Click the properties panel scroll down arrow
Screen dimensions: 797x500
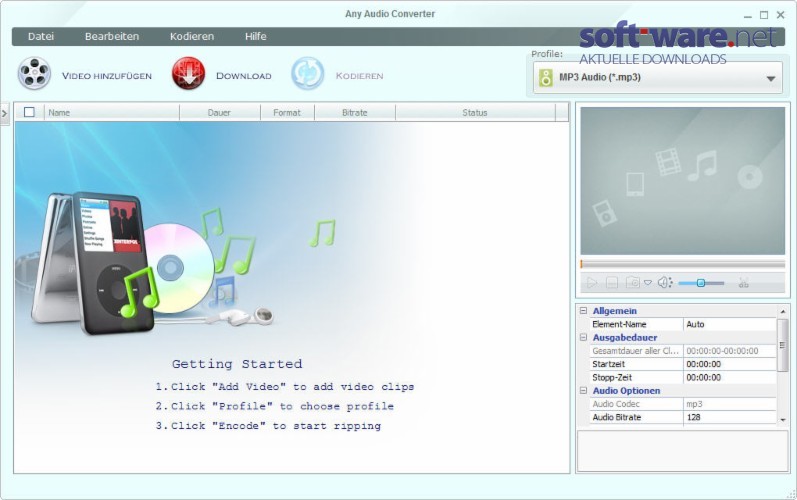783,420
